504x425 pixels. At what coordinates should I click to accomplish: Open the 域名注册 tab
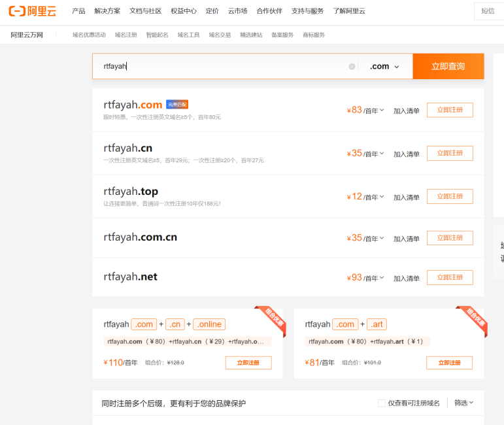[126, 35]
